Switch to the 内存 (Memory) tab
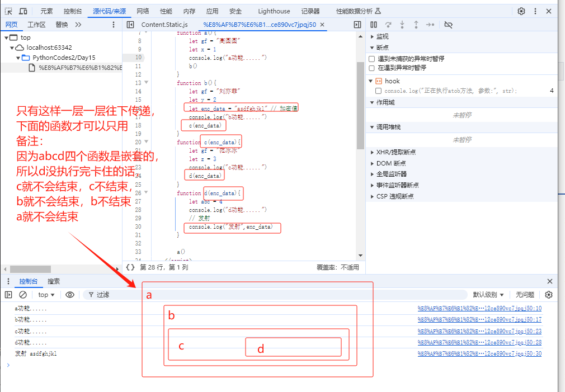 (x=189, y=11)
